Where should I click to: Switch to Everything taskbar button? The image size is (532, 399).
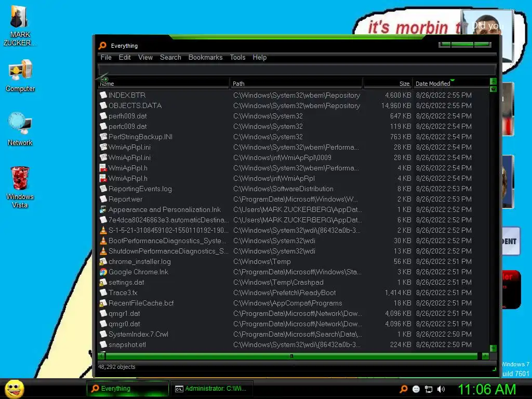click(x=128, y=389)
